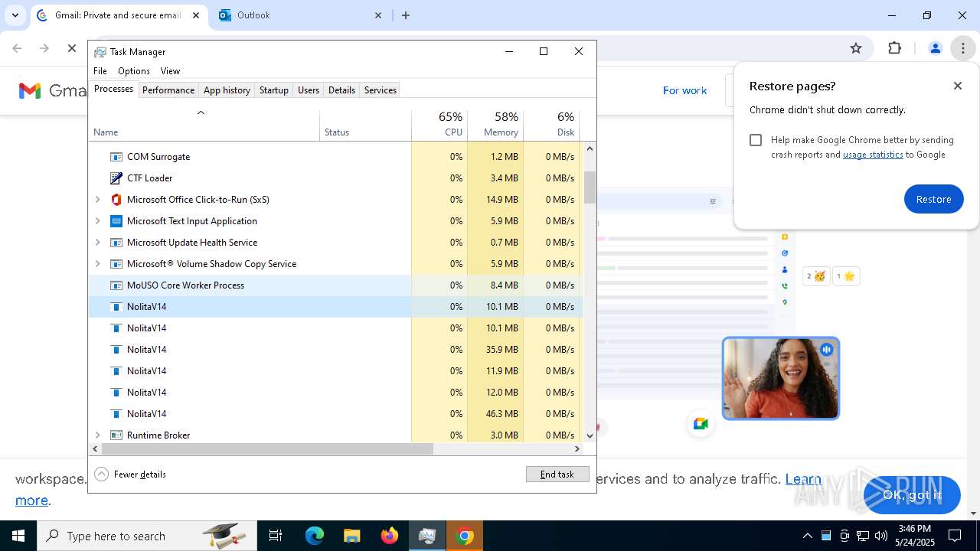980x551 pixels.
Task: Close the Restore pages popup
Action: [x=958, y=86]
